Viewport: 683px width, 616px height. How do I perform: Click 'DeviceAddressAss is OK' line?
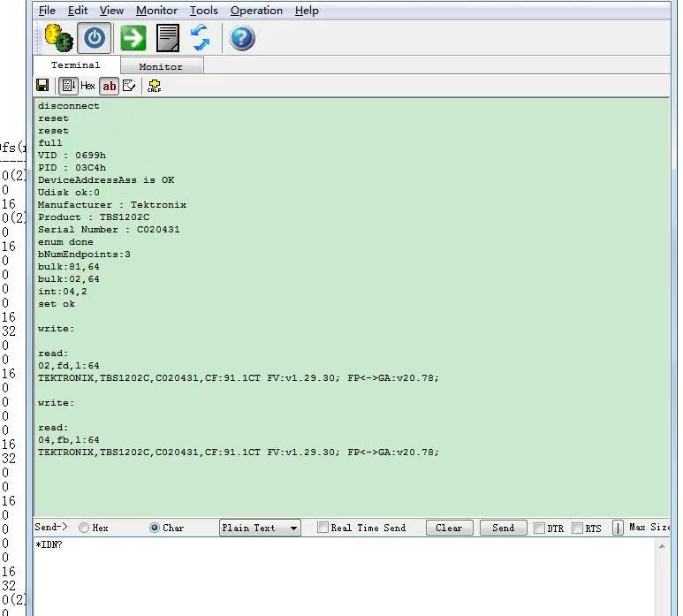(106, 180)
